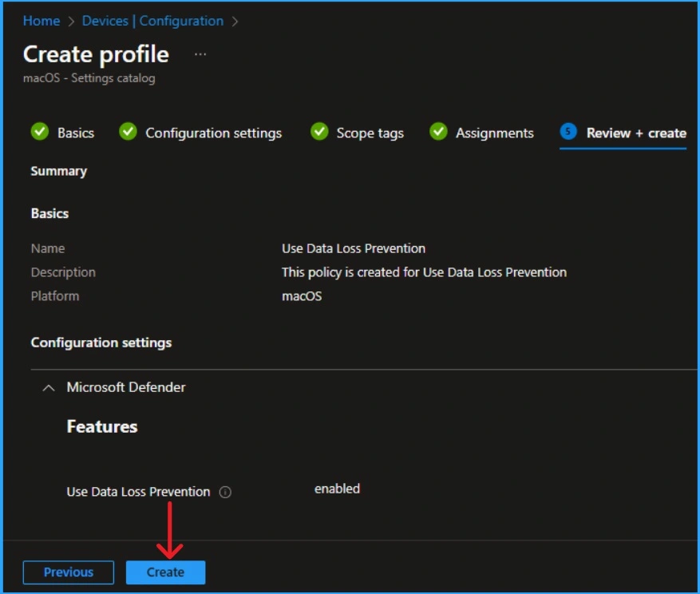Click the description text 'This policy is created for...'
This screenshot has width=700, height=594.
coord(424,272)
